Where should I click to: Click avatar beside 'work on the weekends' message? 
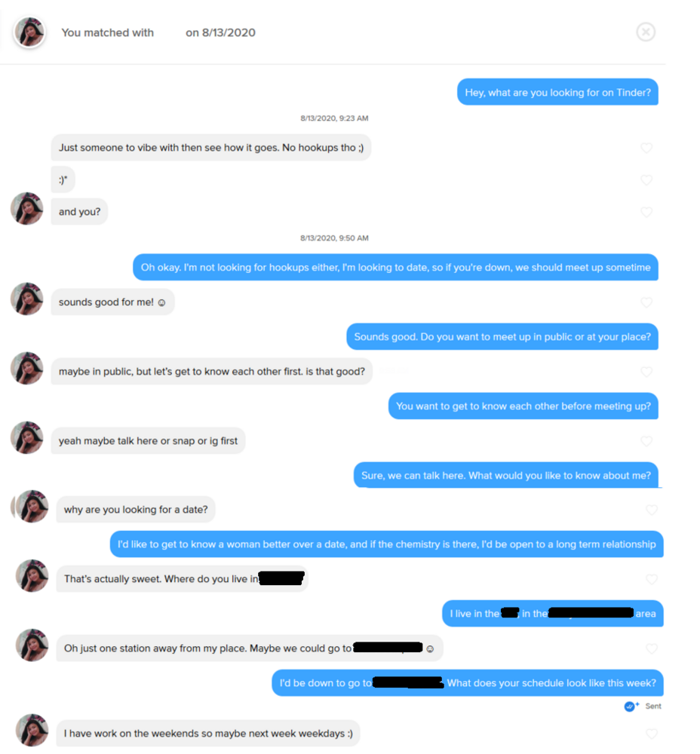(32, 730)
